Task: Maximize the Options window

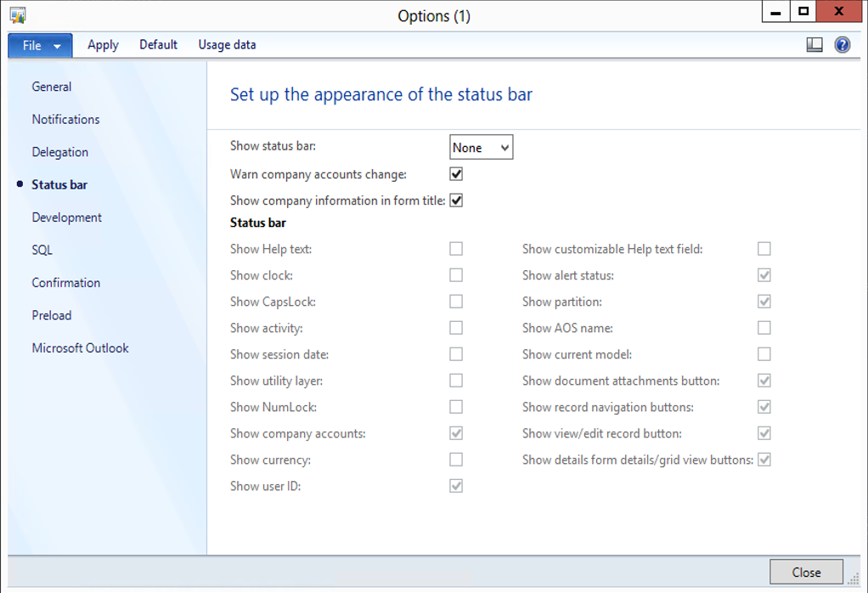Action: point(803,12)
